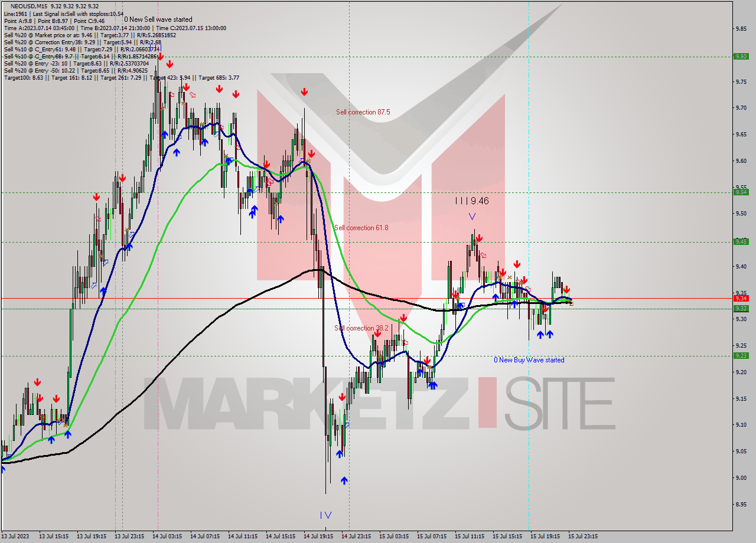Click the 9.60 price axis label

click(x=742, y=161)
